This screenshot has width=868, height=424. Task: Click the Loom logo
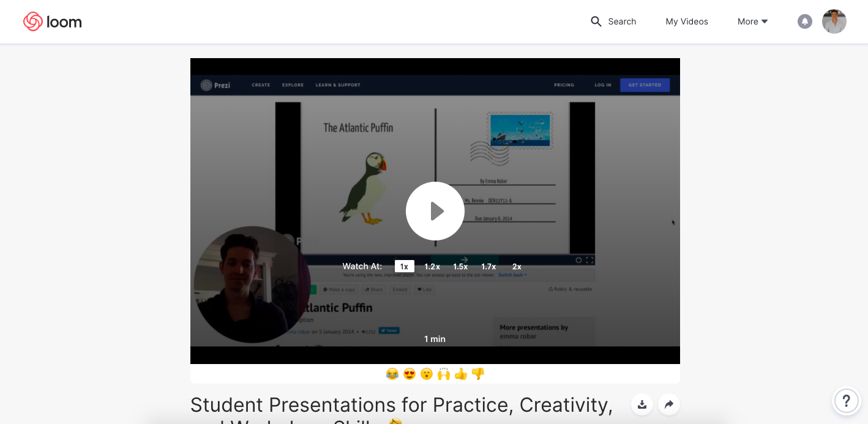click(52, 21)
